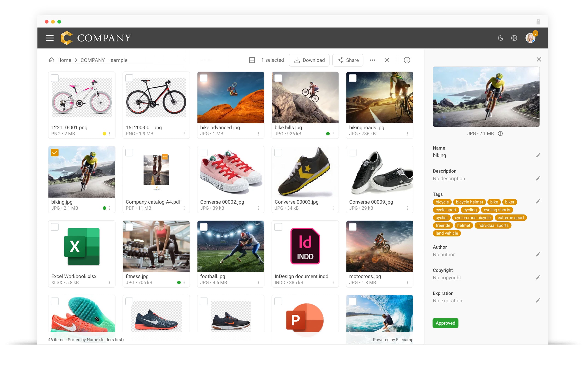Check the Company-catalog-A4.pdf checkbox
This screenshot has width=588, height=367.
129,153
